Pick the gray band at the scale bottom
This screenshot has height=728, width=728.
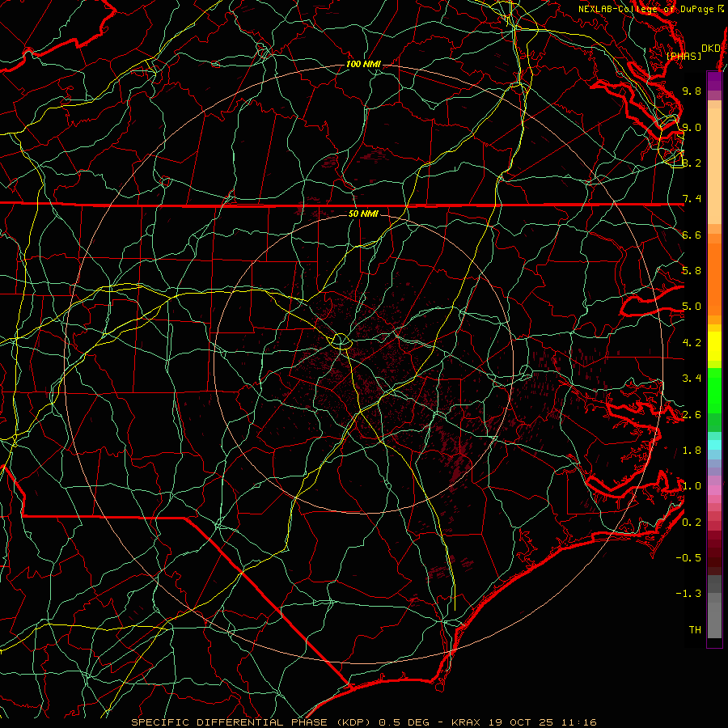click(714, 620)
